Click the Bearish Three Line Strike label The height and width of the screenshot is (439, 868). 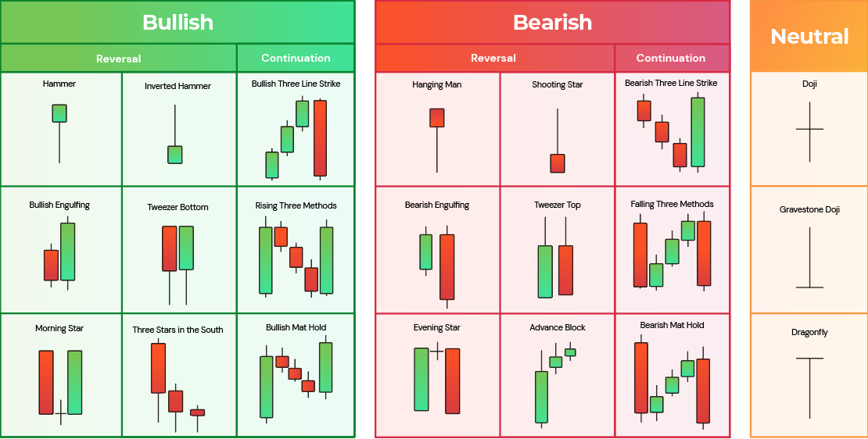pyautogui.click(x=671, y=83)
